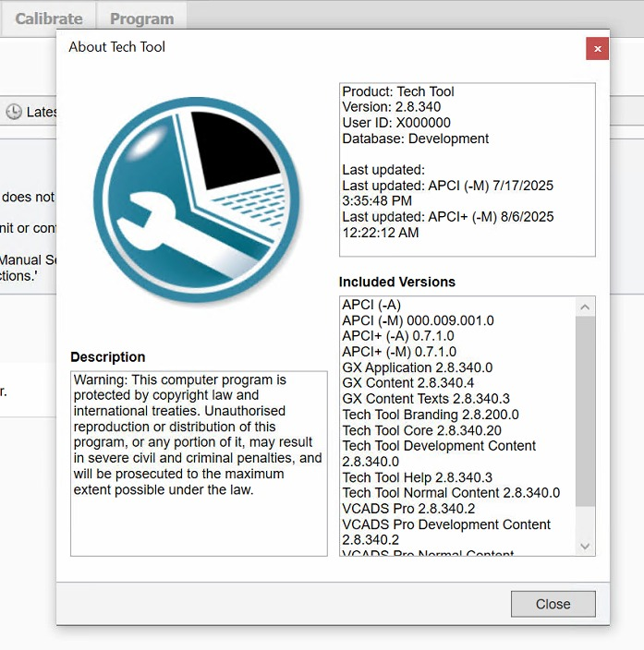Select the APCI (-M) 000.009.001.0 entry
The width and height of the screenshot is (644, 650).
418,320
